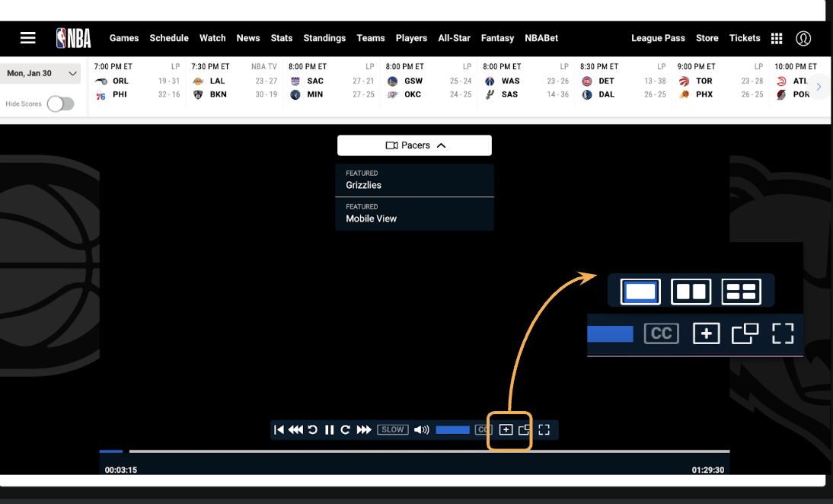
Task: Click the NBA TV label on LAL-BKN game
Action: tap(264, 66)
